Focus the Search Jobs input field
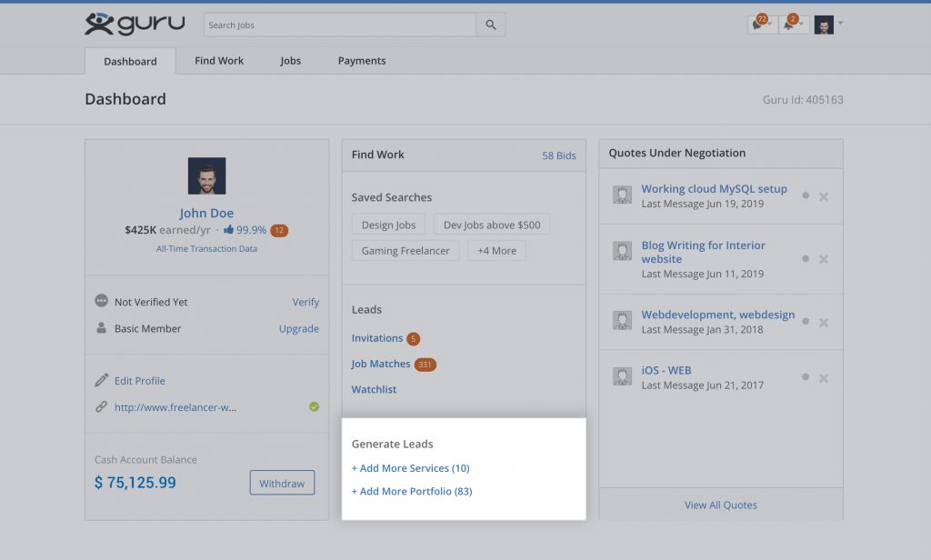Image resolution: width=931 pixels, height=560 pixels. click(340, 25)
